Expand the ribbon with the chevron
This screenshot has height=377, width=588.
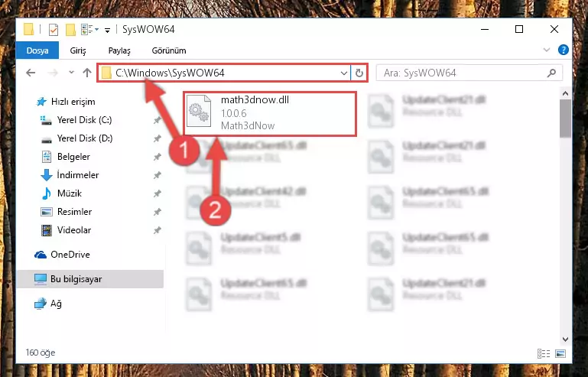[547, 50]
